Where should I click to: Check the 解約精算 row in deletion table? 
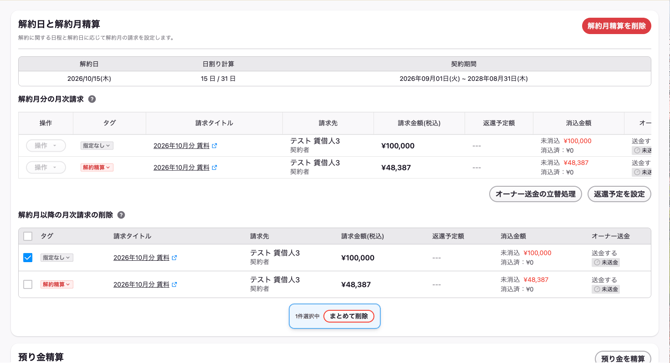(x=28, y=284)
